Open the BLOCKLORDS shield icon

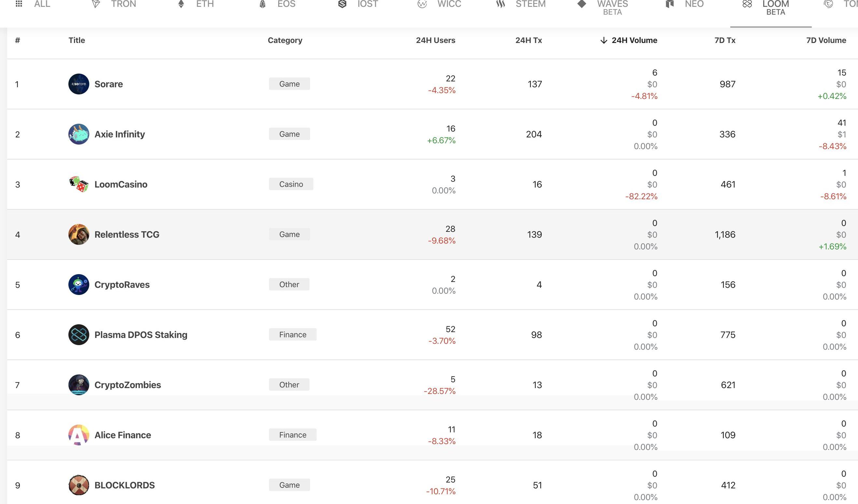[x=79, y=485]
